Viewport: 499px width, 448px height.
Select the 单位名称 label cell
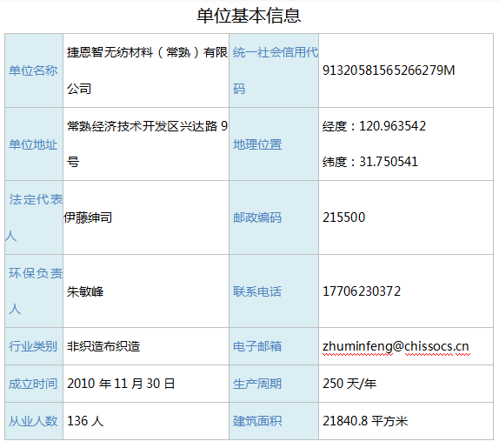[x=33, y=70]
